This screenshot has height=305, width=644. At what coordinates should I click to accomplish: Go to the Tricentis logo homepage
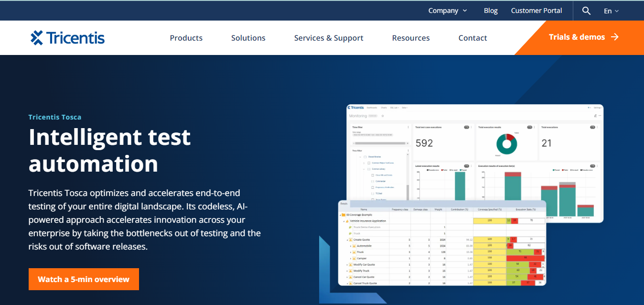click(67, 38)
